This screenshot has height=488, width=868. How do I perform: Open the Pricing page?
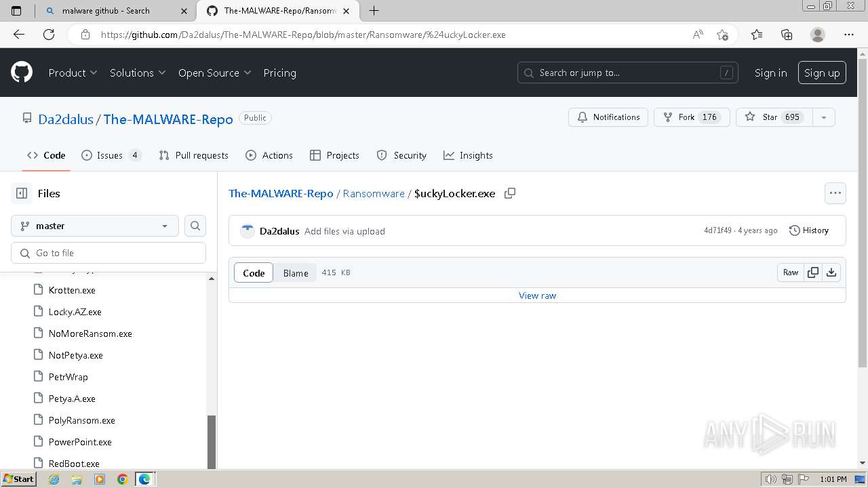pyautogui.click(x=279, y=73)
